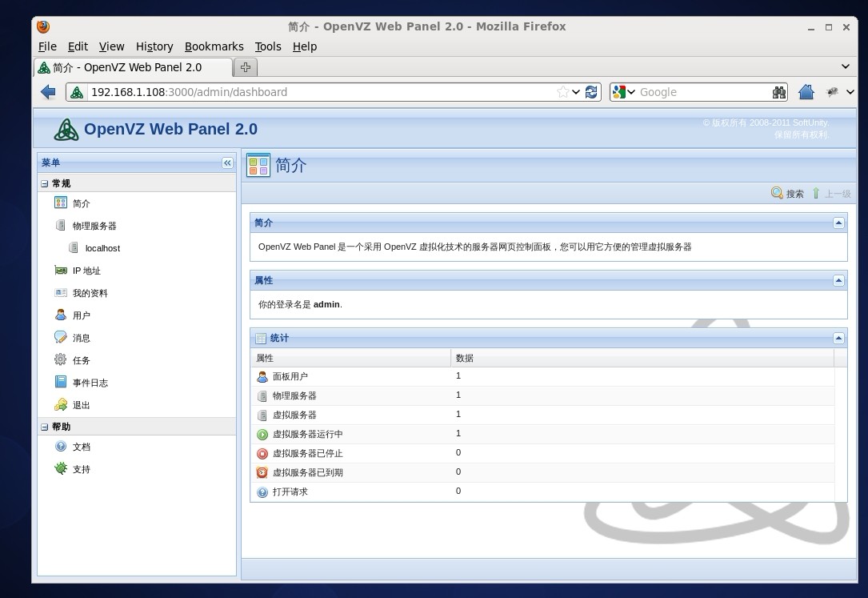This screenshot has height=598, width=868.
Task: Click the localhost server icon
Action: pyautogui.click(x=73, y=247)
